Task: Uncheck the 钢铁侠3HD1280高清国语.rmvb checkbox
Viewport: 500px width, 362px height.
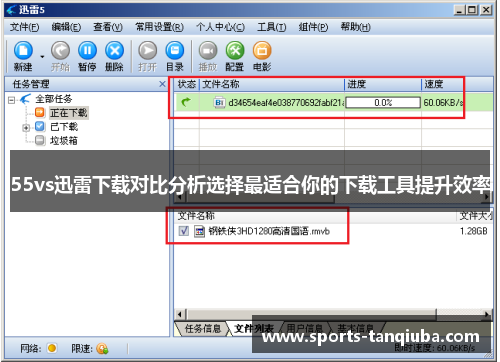Action: point(184,231)
